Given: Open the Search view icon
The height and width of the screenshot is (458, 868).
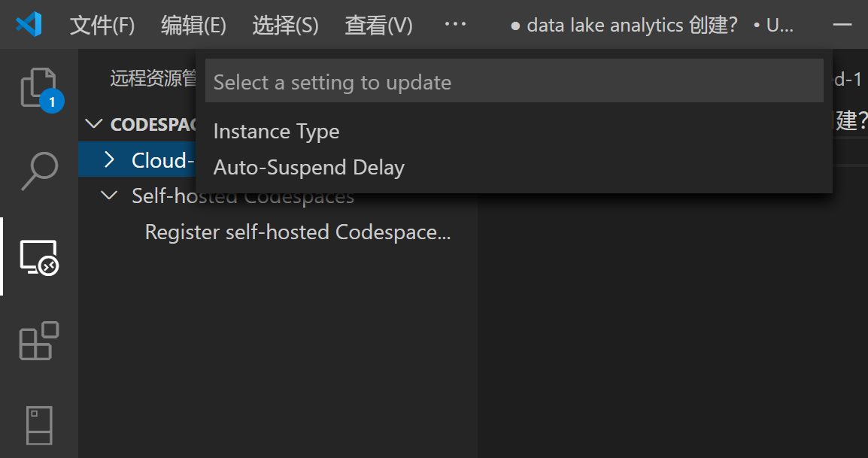Looking at the screenshot, I should 38,171.
